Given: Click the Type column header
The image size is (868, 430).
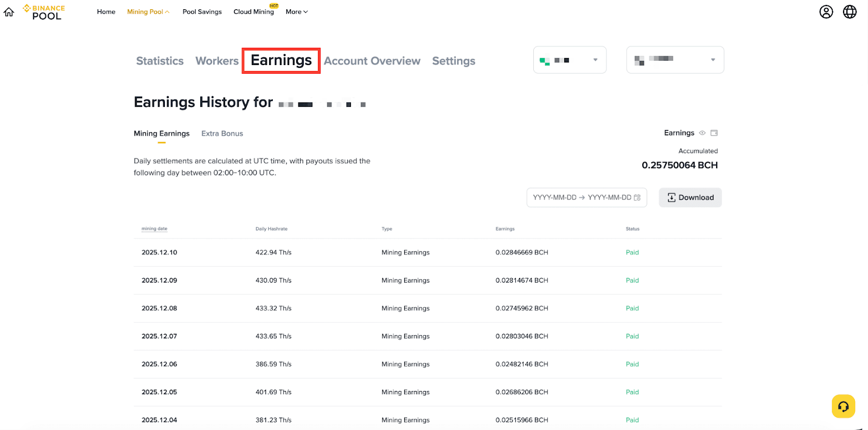Looking at the screenshot, I should [387, 229].
